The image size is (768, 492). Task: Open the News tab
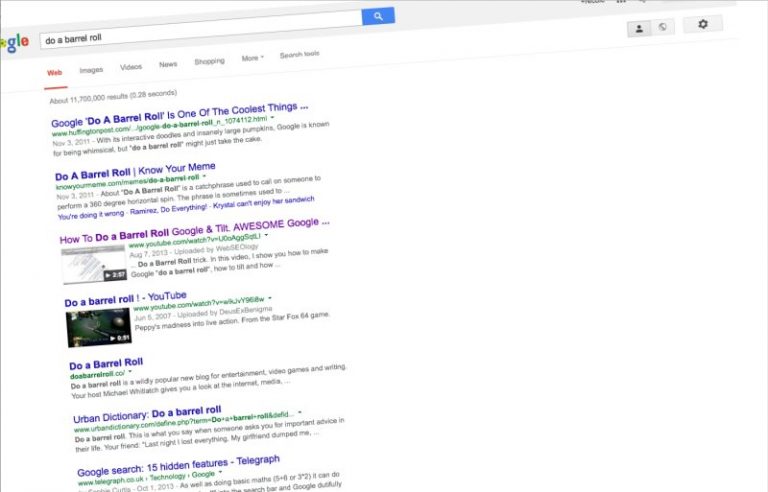pos(168,64)
